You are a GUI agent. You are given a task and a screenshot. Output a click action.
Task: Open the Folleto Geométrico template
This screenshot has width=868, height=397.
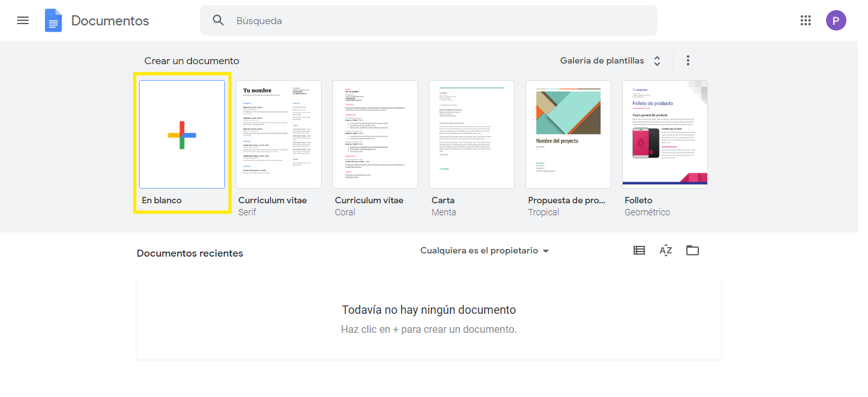[665, 134]
